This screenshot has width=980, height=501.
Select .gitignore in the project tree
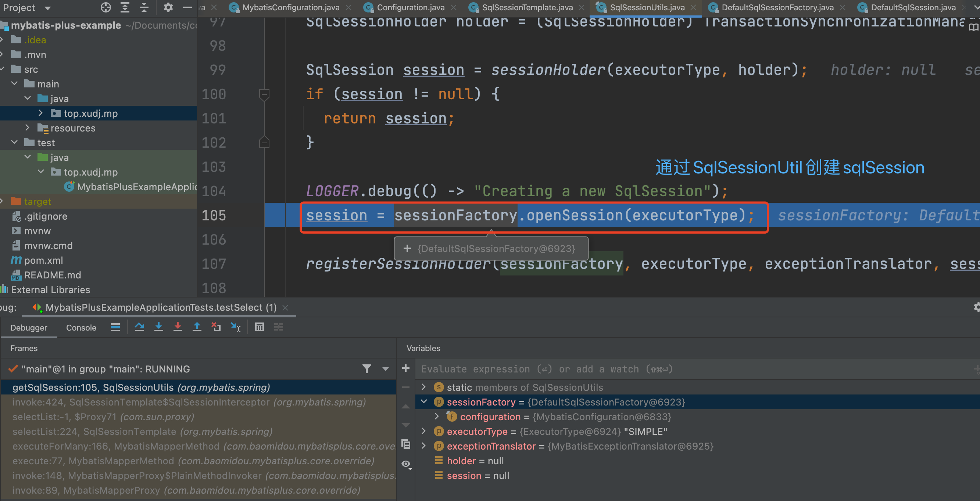[45, 216]
